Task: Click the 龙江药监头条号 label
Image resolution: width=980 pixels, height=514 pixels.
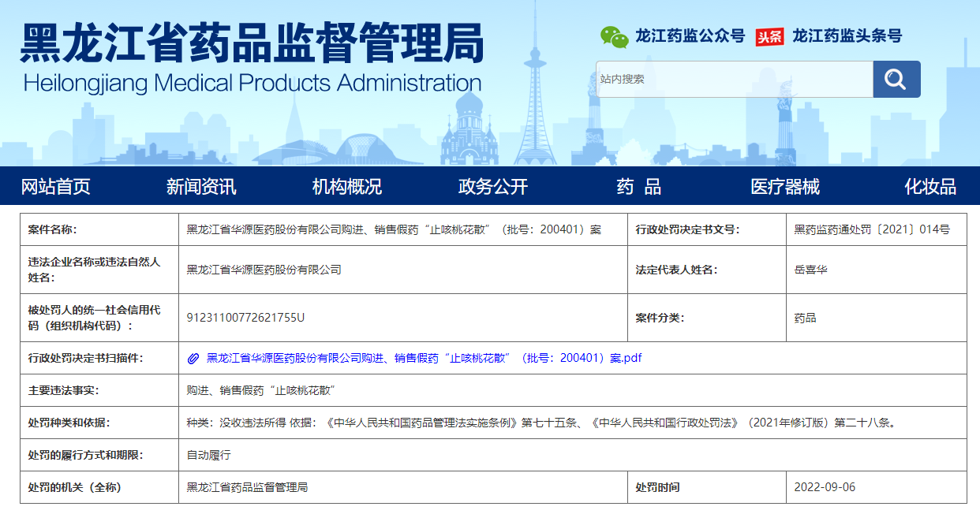Action: (847, 36)
